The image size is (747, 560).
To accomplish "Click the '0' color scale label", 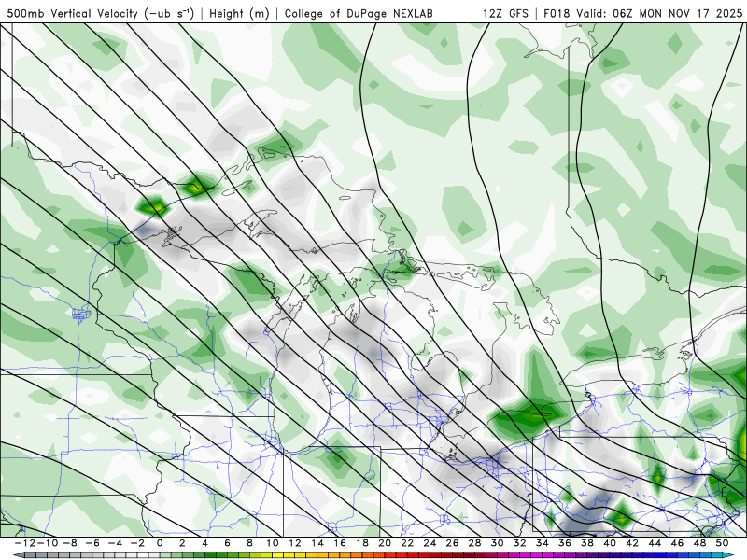I will tap(160, 543).
